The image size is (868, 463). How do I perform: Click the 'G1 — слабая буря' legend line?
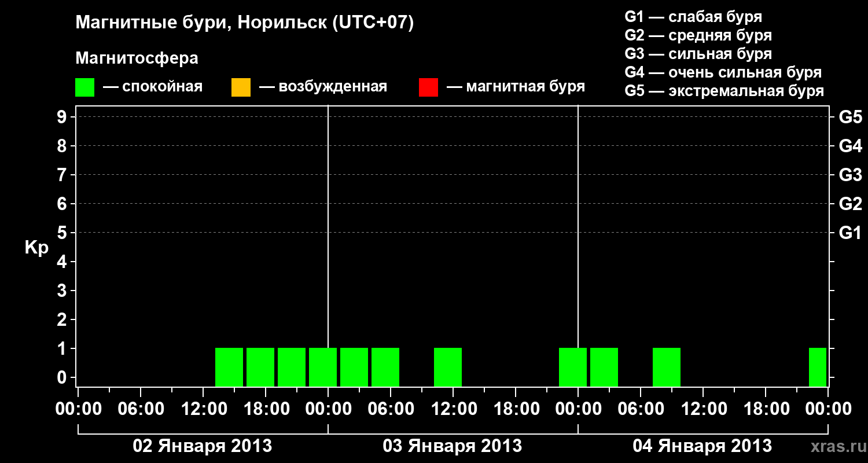(693, 17)
